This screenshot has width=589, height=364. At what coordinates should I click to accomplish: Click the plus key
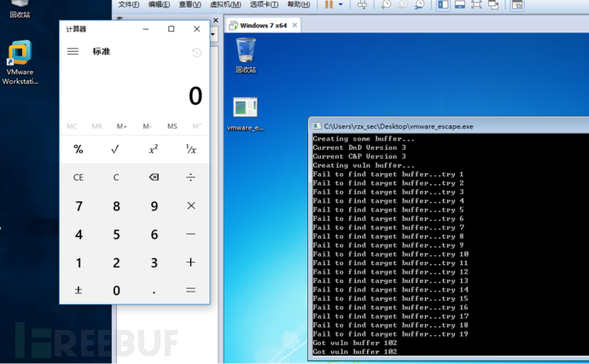(191, 263)
